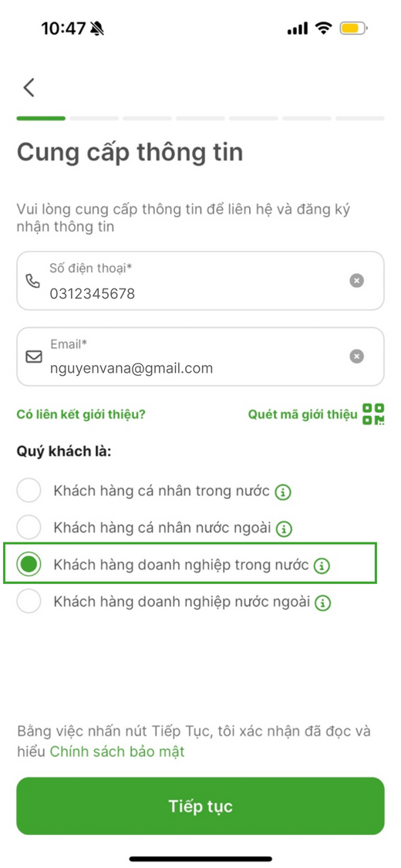The width and height of the screenshot is (401, 868).
Task: Tap the QR code scan icon
Action: [373, 414]
